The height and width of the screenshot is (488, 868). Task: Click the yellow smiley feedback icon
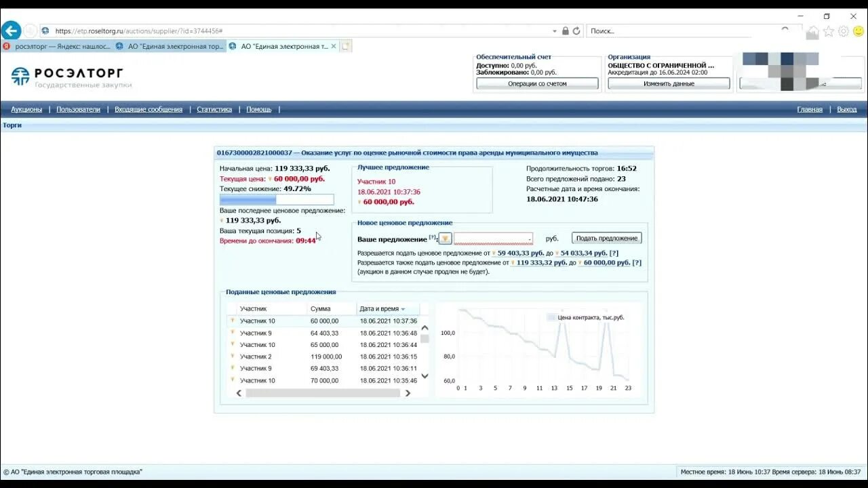(859, 31)
